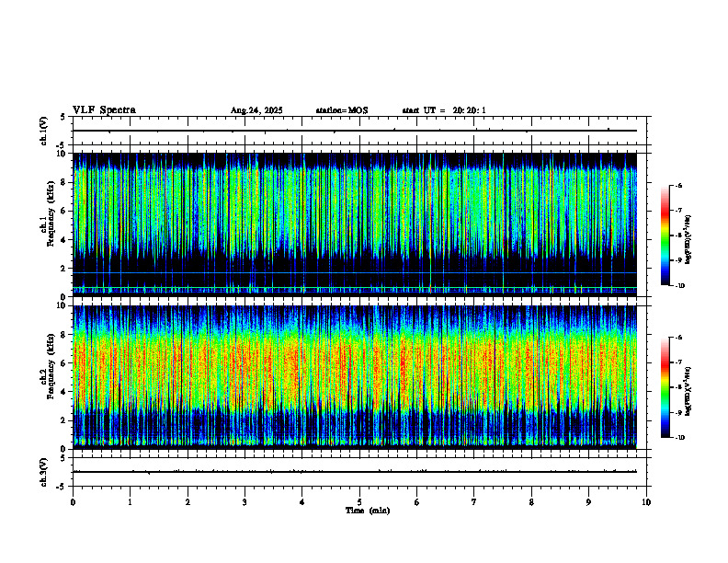728x563 pixels.
Task: Click the "4" kHz tick on ch.1 frequency axis
Action: [x=64, y=240]
